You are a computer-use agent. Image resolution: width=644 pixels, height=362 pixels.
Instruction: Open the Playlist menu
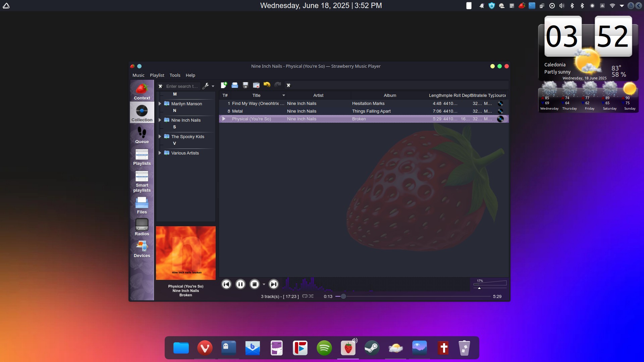tap(157, 75)
